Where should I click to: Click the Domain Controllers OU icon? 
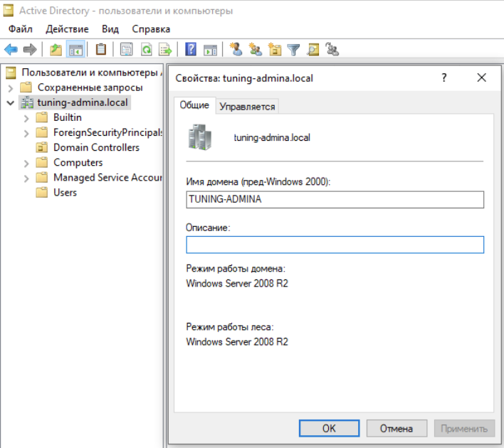pos(42,147)
